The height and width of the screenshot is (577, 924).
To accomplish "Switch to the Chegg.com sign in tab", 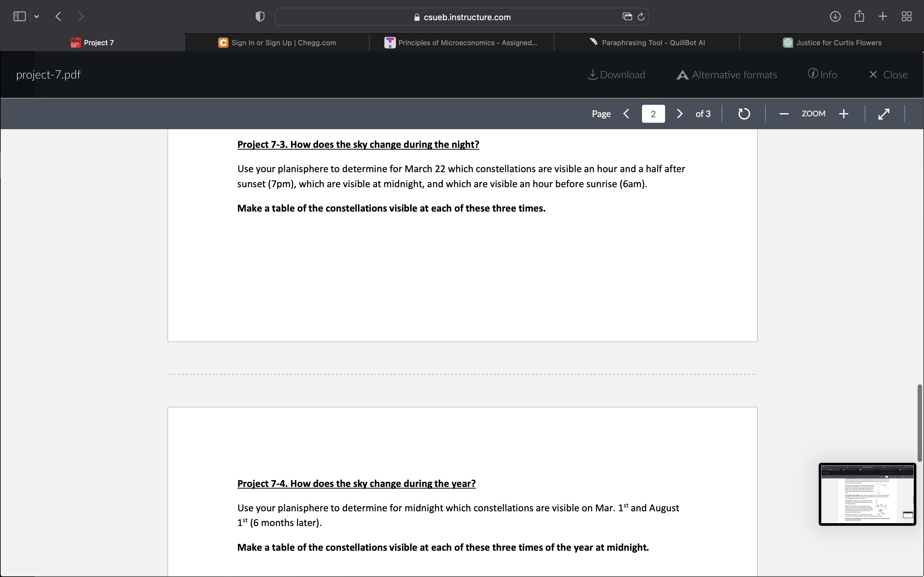I will click(277, 43).
